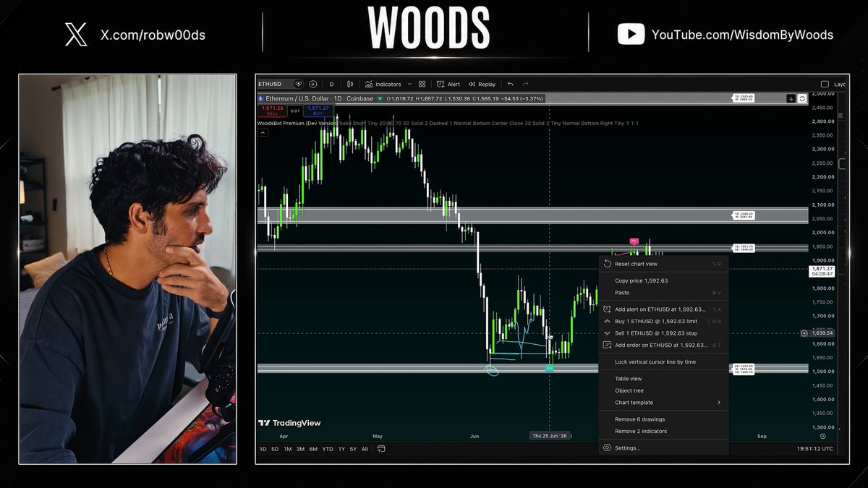This screenshot has height=488, width=868.
Task: Change the D timeframe interval
Action: click(332, 84)
